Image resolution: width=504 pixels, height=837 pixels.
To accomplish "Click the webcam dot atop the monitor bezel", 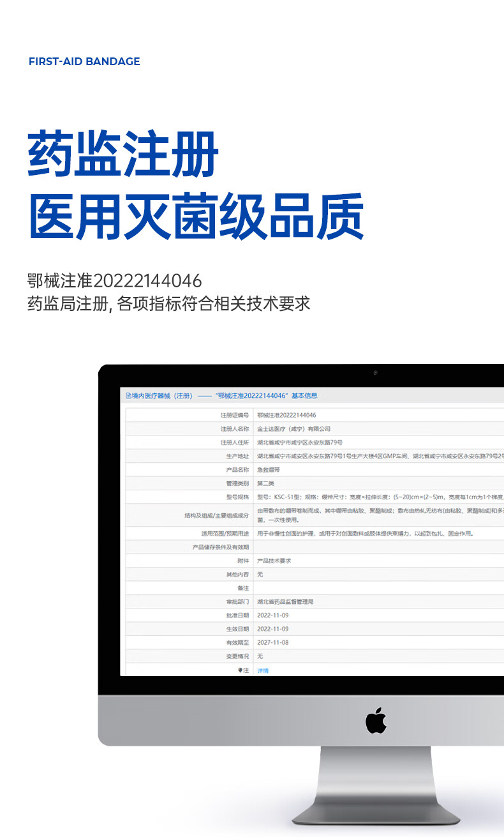I will (375, 373).
